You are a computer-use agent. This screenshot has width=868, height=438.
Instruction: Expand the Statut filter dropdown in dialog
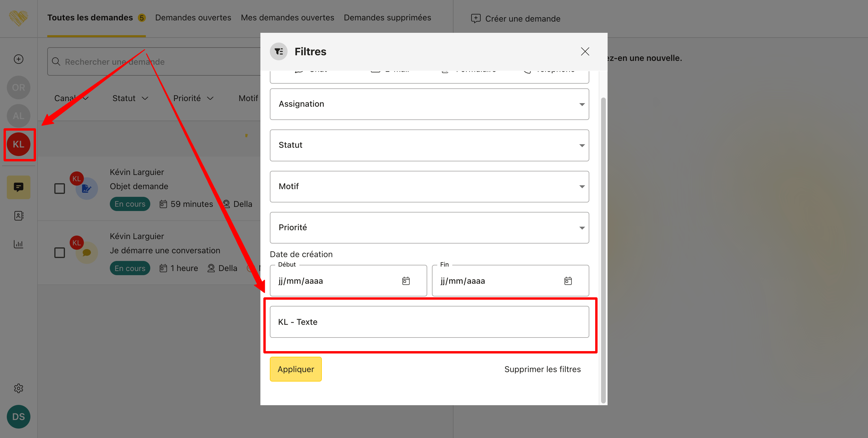[429, 145]
